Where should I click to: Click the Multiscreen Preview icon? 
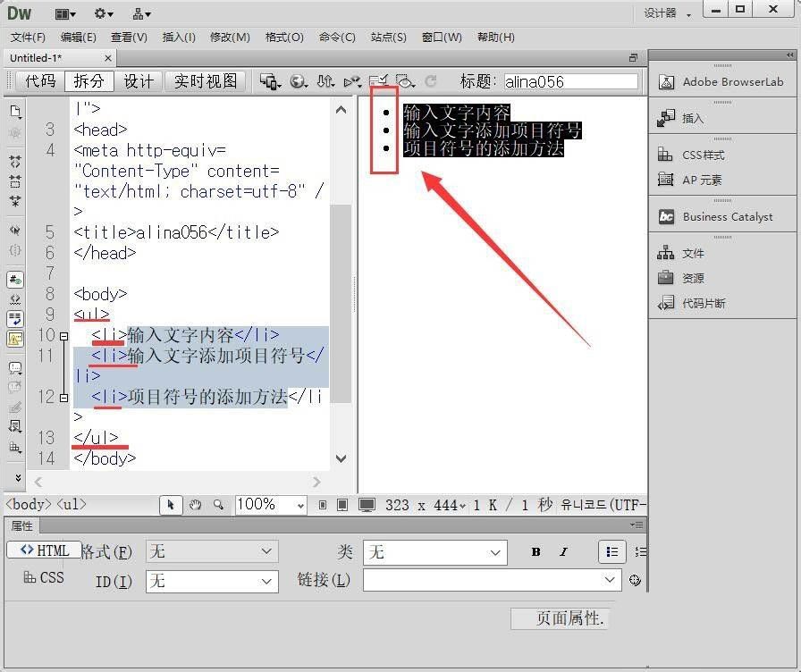coord(268,81)
